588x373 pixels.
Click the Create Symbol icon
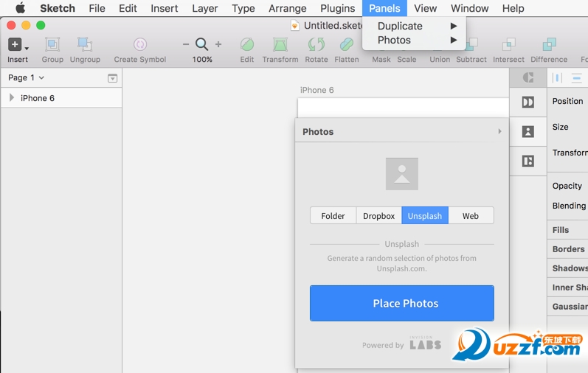pyautogui.click(x=140, y=44)
